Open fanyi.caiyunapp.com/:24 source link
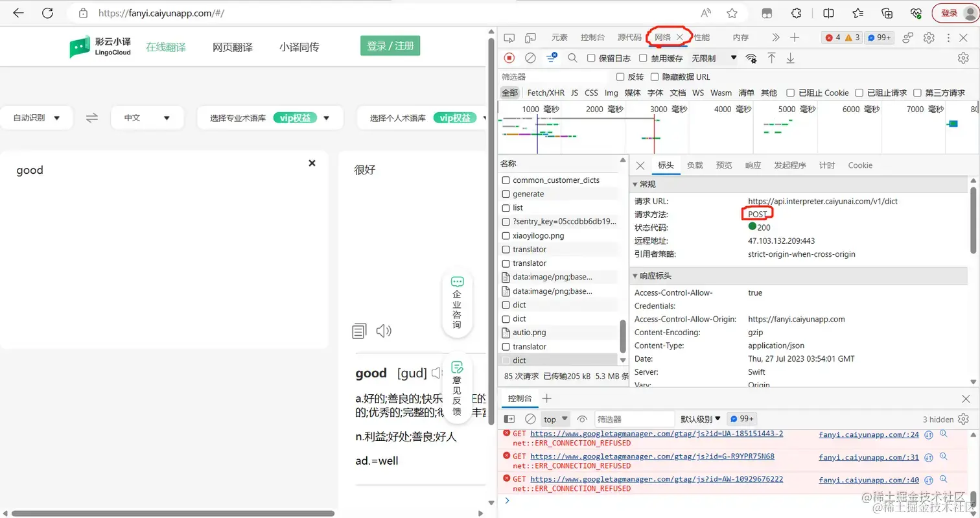This screenshot has width=980, height=518. pyautogui.click(x=869, y=434)
